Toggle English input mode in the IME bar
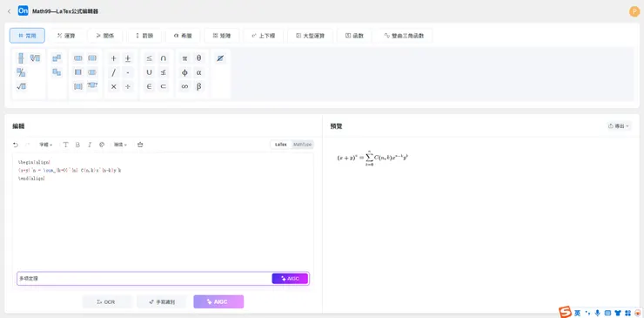This screenshot has width=644, height=318. [578, 313]
